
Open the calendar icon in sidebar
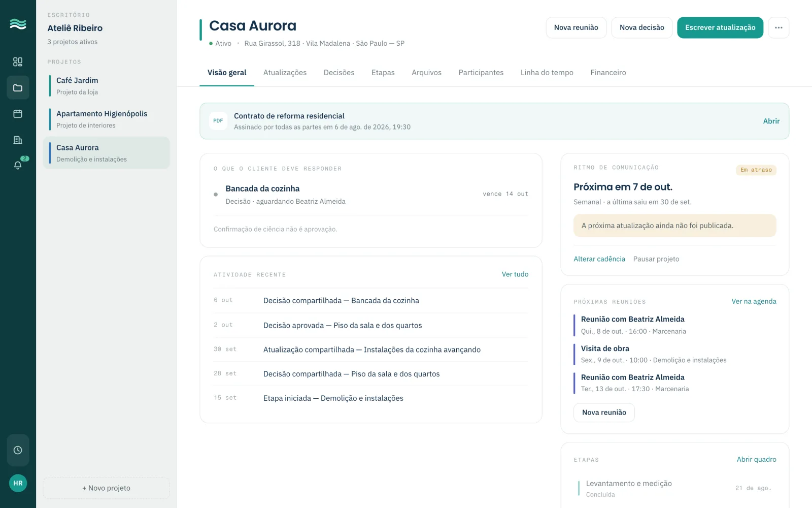point(18,114)
